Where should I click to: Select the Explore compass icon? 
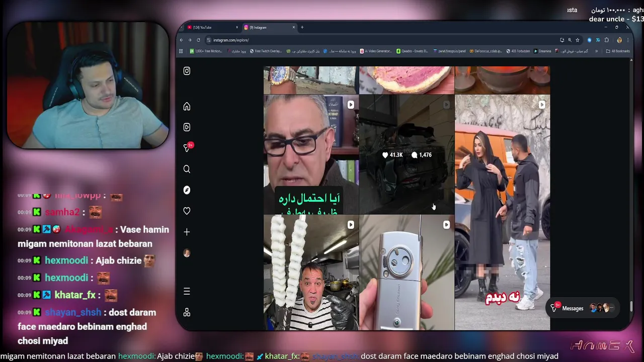point(187,190)
